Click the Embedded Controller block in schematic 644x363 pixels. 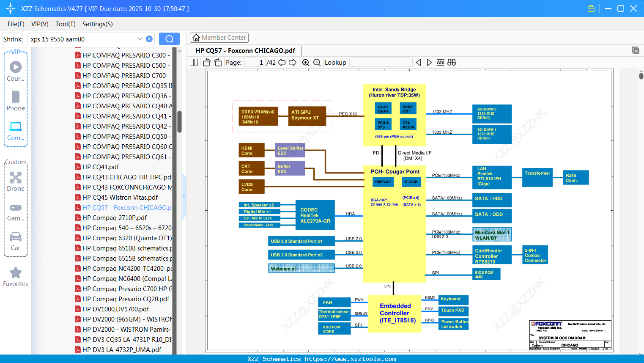[x=395, y=313]
